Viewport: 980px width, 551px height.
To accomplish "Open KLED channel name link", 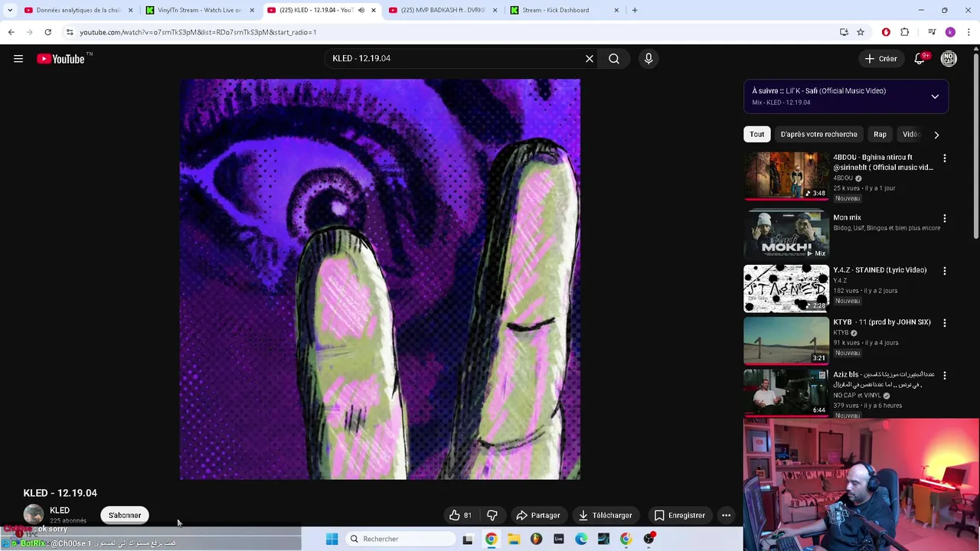I will pos(60,510).
